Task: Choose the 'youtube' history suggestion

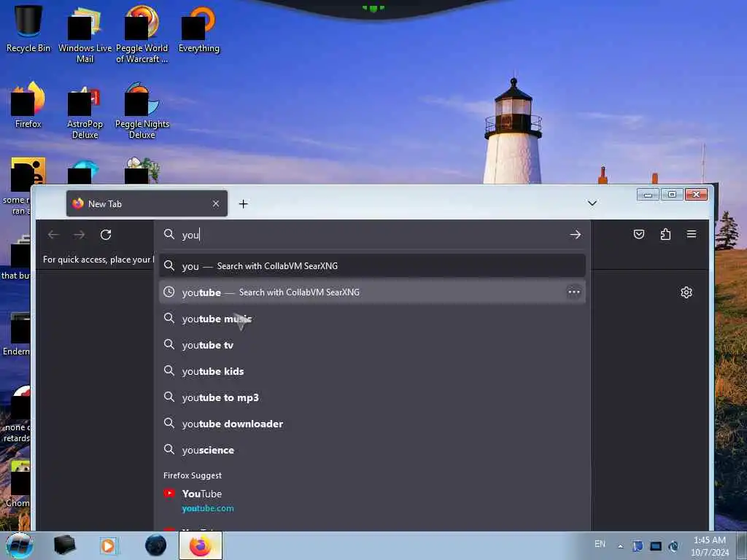Action: (372, 292)
